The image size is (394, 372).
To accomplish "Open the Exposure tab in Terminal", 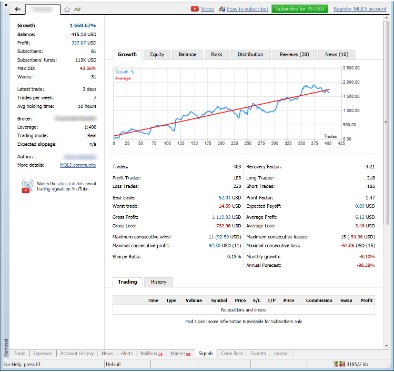I will pyautogui.click(x=43, y=353).
